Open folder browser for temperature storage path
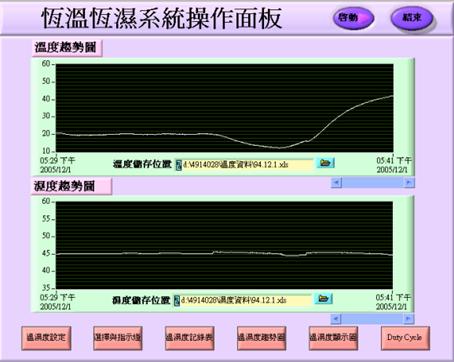The height and width of the screenshot is (362, 454). pos(325,163)
